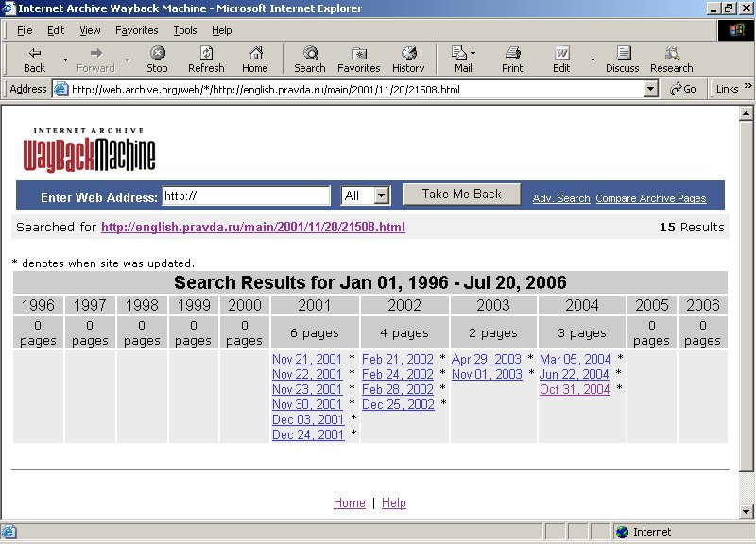Click the Edit with Word toolbar icon
The height and width of the screenshot is (544, 756).
coord(561,53)
